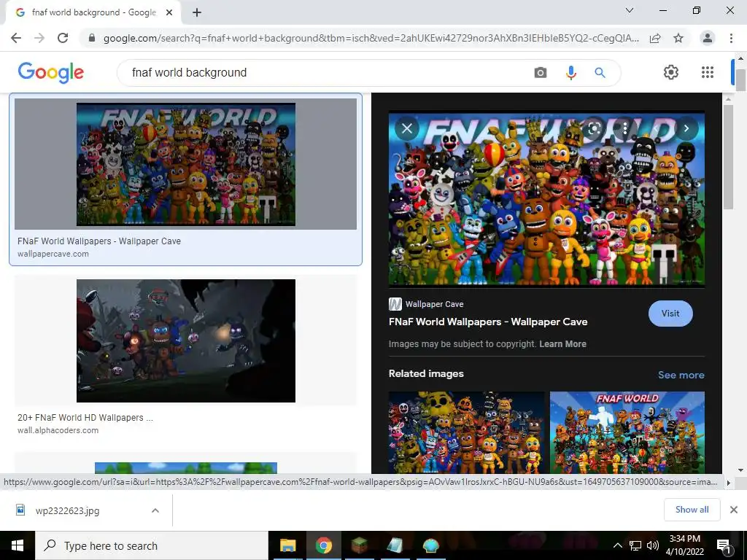Go back with the browser back arrow
Viewport: 747px width, 560px height.
16,38
